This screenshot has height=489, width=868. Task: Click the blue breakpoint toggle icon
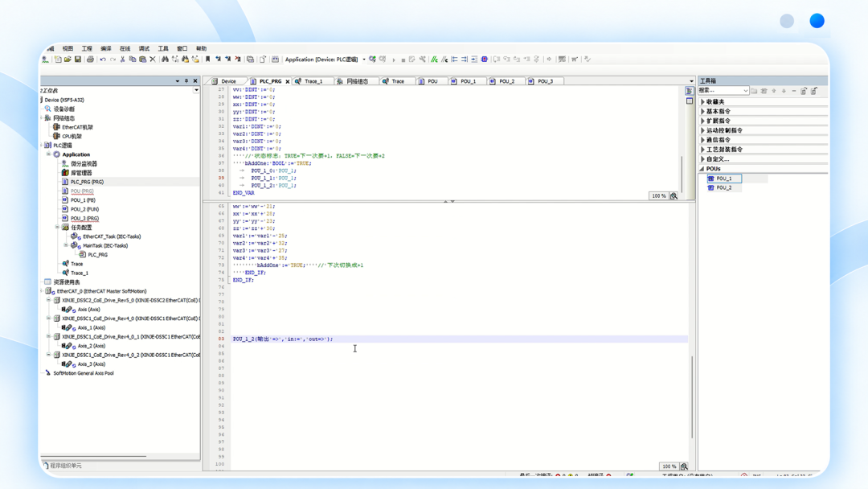coord(485,60)
